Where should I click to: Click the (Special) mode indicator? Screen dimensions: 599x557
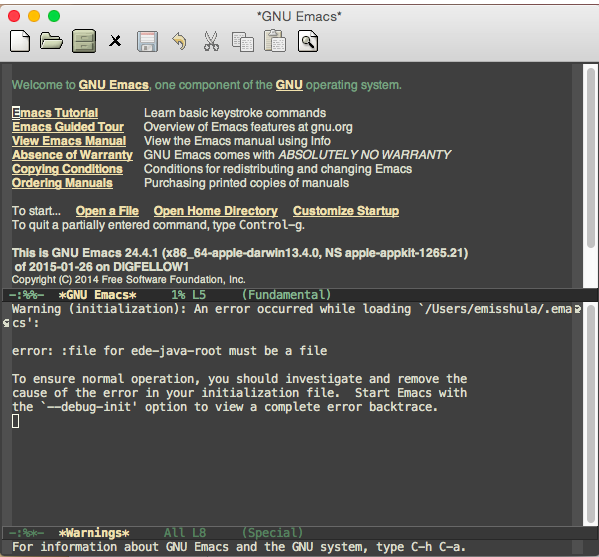[x=272, y=533]
